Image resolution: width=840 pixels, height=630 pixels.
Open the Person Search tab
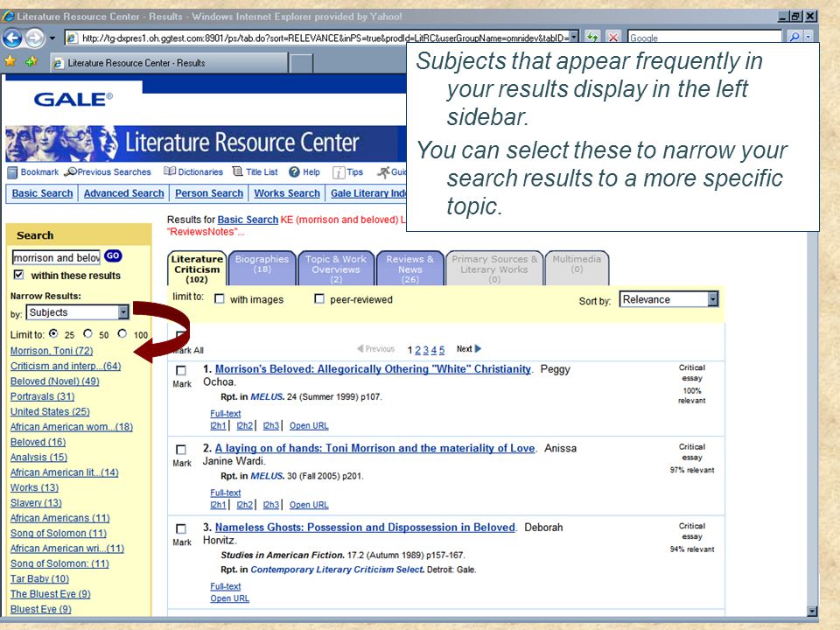209,193
